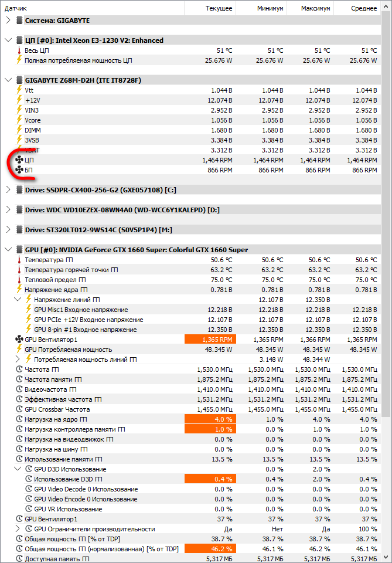Click the drive icon of ST320LT012-9WS14C

[x=19, y=229]
